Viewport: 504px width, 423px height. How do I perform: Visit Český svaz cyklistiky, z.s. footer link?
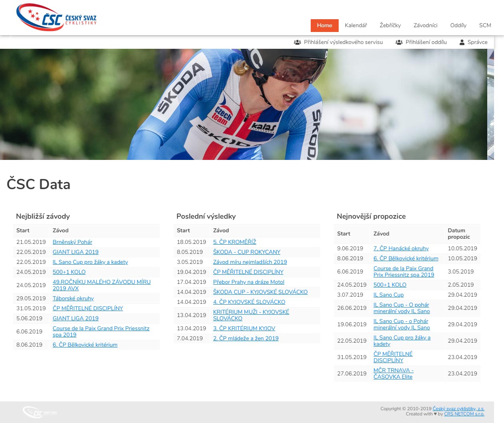[458, 409]
